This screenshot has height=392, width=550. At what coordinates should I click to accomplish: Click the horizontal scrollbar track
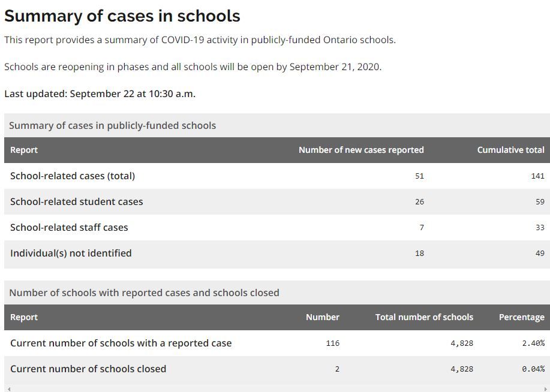(276, 389)
